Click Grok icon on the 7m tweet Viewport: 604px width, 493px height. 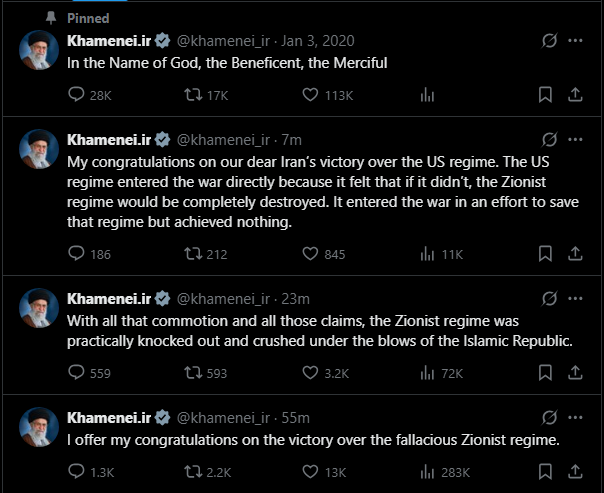pos(547,139)
